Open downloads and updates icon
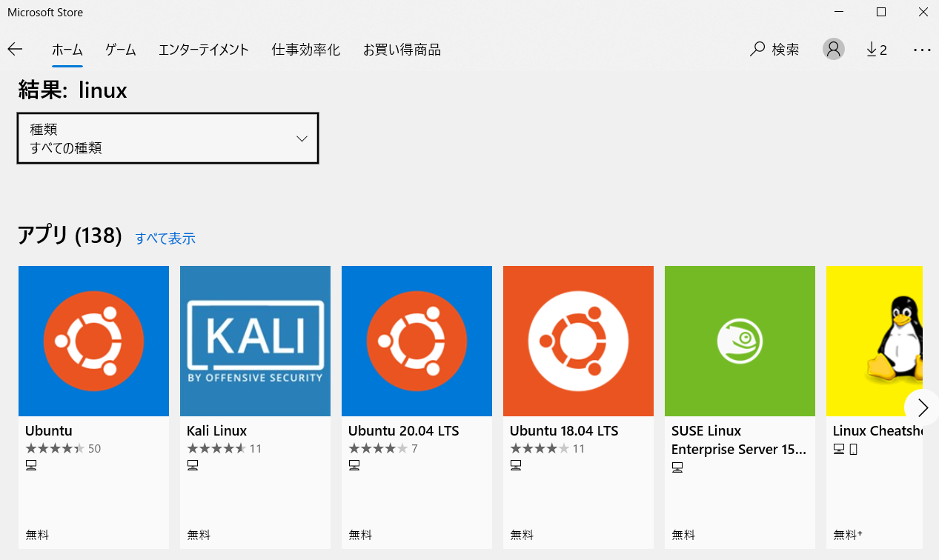Viewport: 939px width, 560px height. (876, 50)
